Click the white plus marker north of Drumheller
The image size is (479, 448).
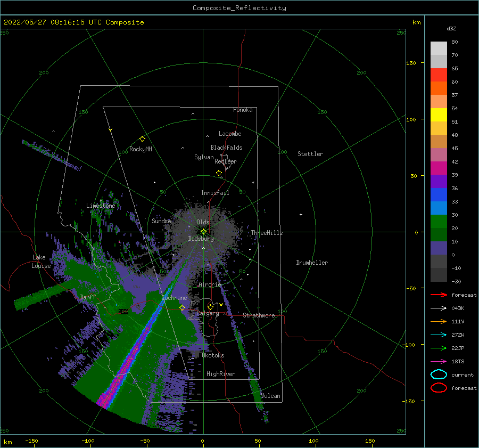coord(301,214)
